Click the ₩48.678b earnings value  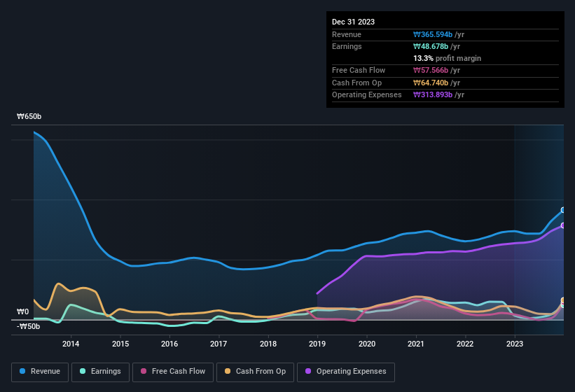(x=431, y=46)
